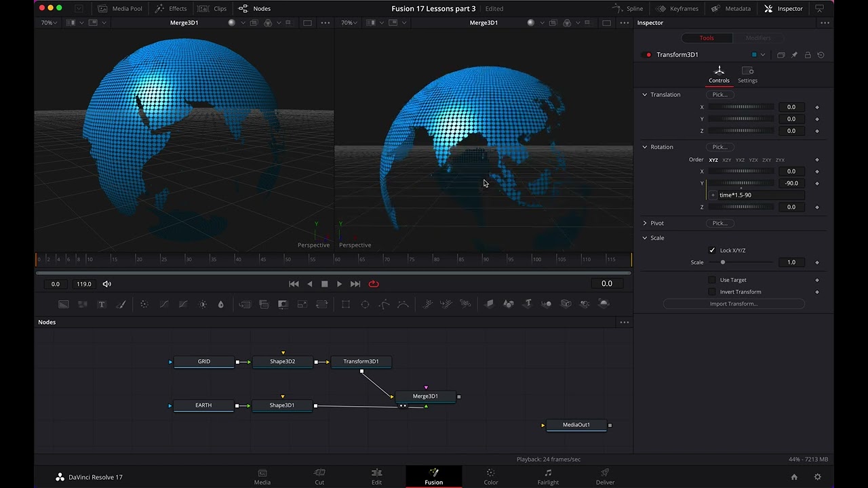Open project settings gear icon
The width and height of the screenshot is (868, 488).
click(818, 477)
